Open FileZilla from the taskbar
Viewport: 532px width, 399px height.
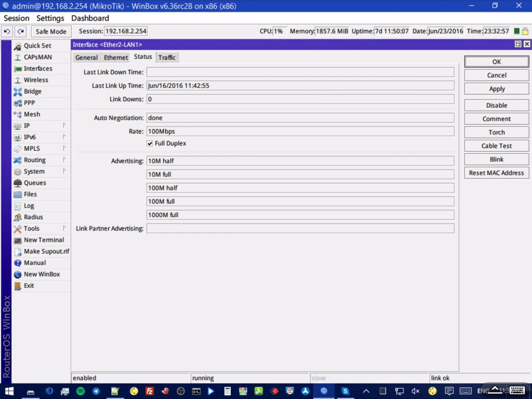pyautogui.click(x=150, y=391)
